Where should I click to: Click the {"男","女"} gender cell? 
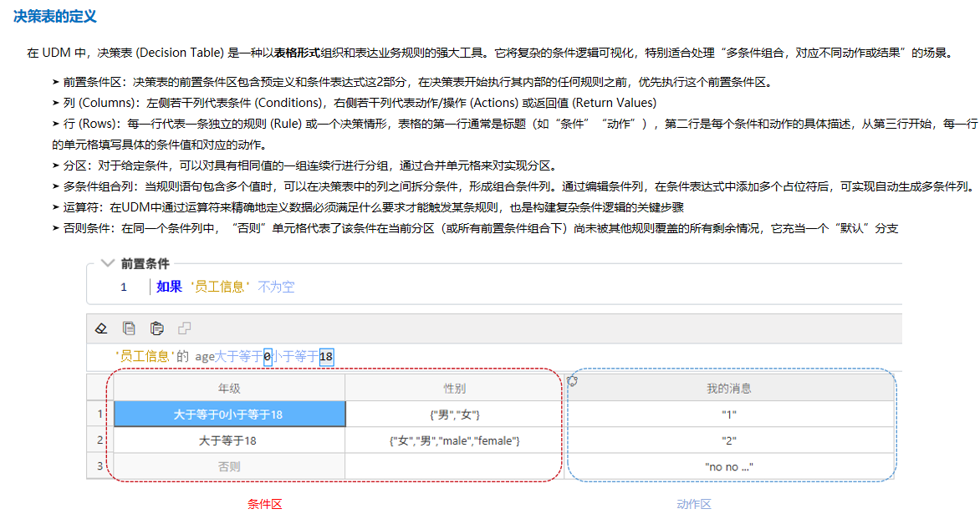point(454,415)
